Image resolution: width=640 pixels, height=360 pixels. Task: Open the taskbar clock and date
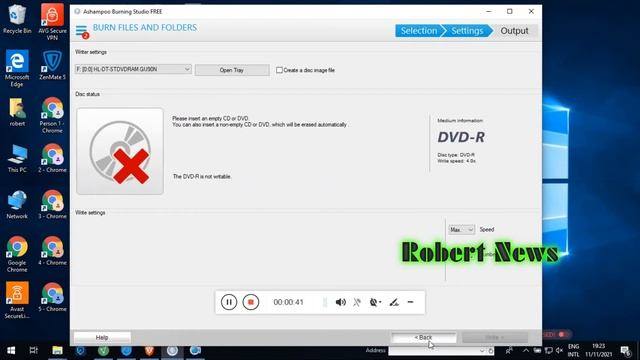598,351
